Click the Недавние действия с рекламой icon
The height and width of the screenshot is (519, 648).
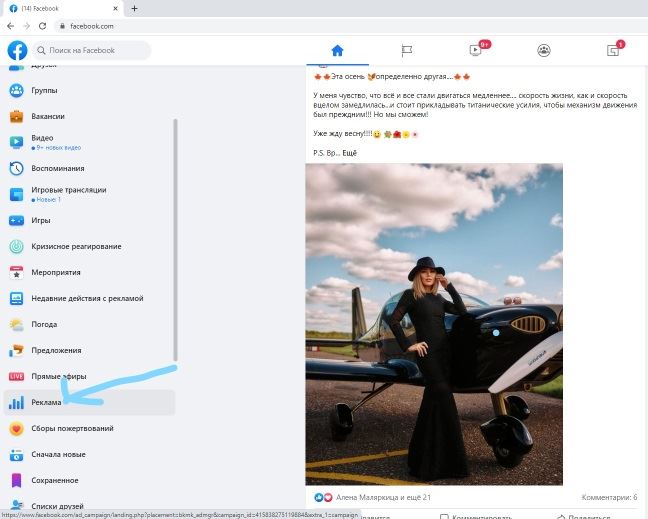coord(17,298)
